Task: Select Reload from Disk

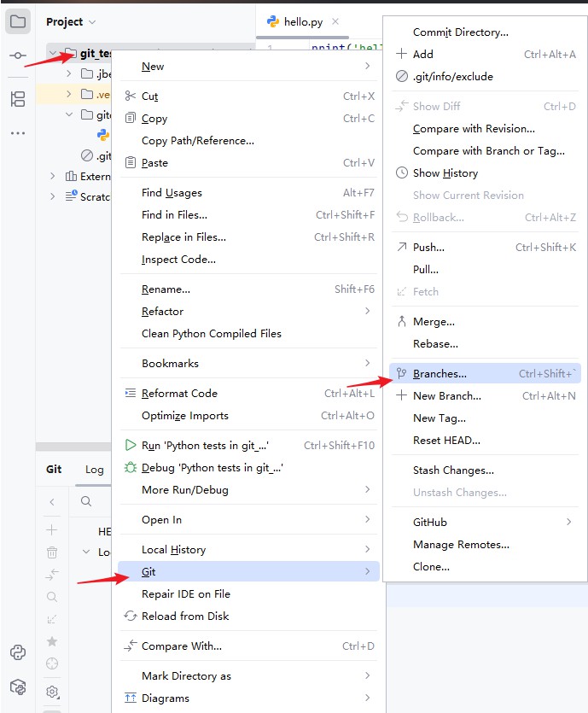Action: [248, 617]
